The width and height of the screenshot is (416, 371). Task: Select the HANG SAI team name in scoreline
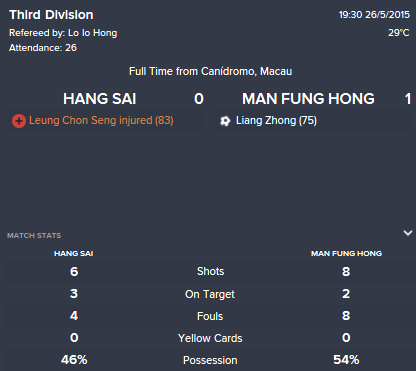[100, 99]
